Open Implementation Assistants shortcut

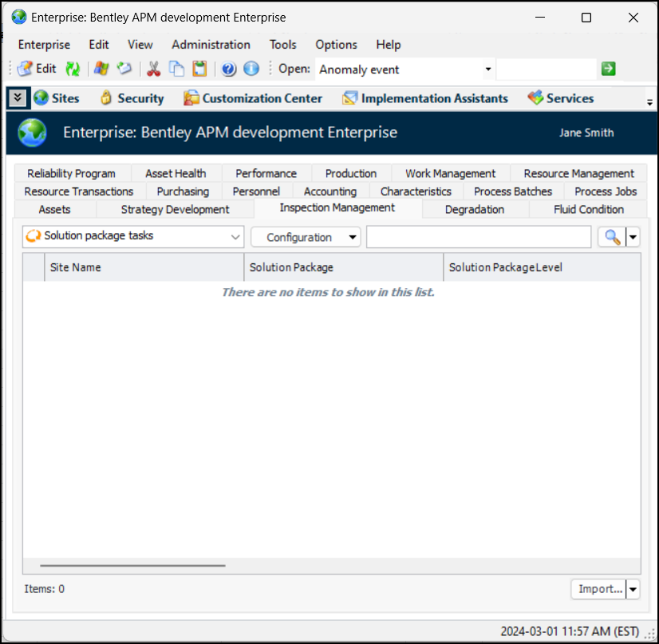point(425,98)
